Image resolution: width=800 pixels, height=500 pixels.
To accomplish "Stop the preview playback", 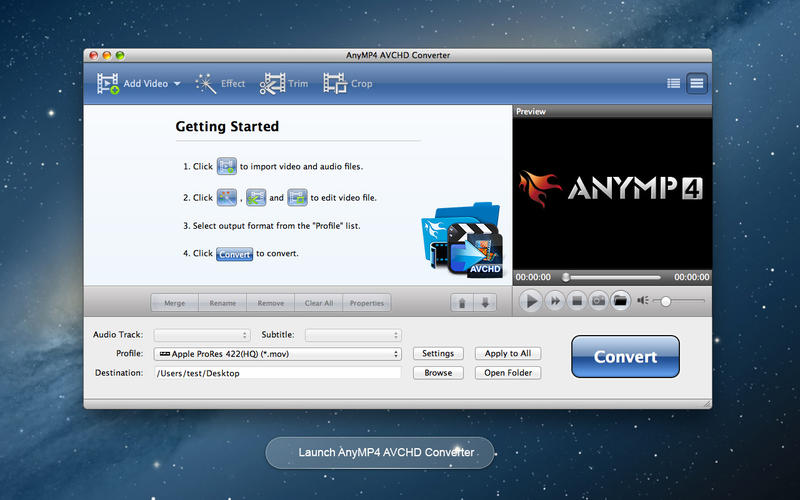I will (576, 300).
